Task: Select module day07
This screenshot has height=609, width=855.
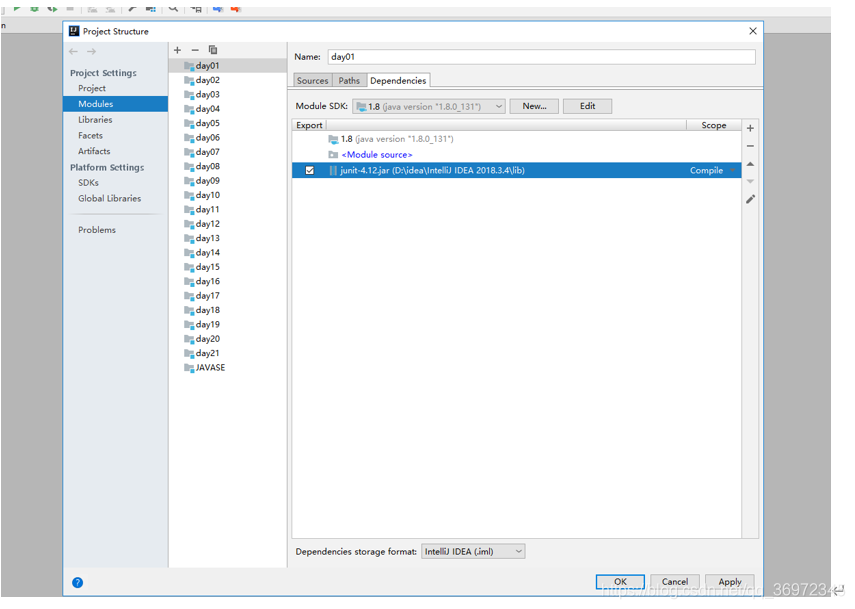Action: point(228,152)
